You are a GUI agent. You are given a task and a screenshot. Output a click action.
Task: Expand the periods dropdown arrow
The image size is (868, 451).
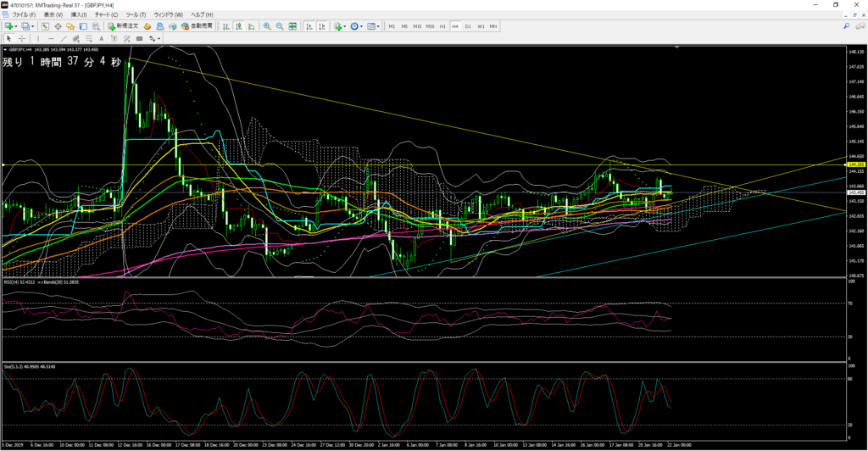[361, 26]
